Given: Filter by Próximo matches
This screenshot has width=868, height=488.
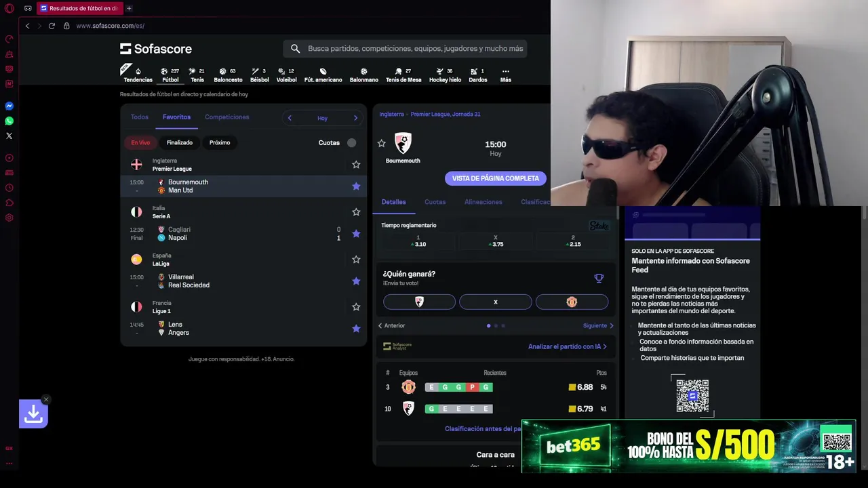Looking at the screenshot, I should (x=220, y=142).
